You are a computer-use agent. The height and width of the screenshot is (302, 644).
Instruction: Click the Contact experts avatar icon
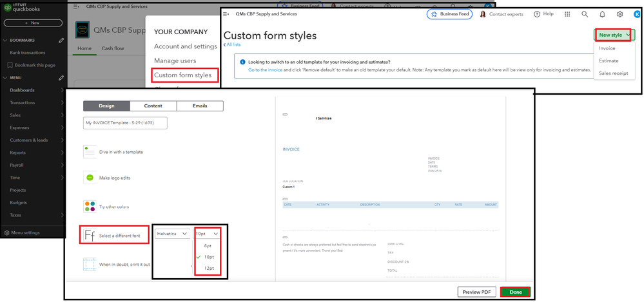pyautogui.click(x=483, y=14)
